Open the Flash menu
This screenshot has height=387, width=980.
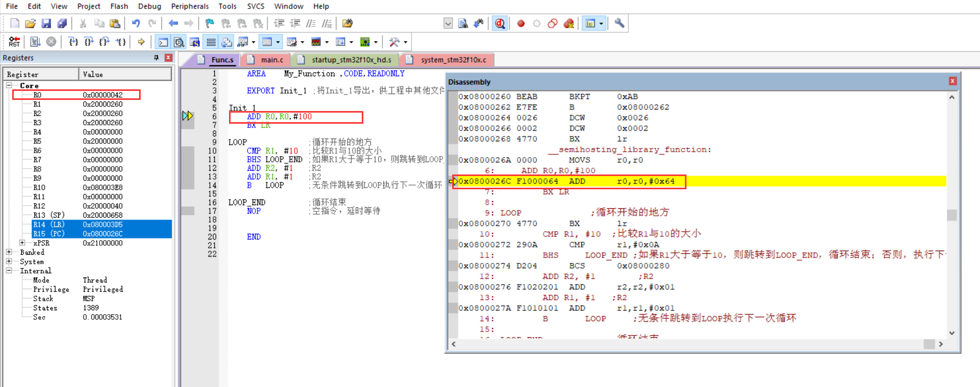(119, 6)
